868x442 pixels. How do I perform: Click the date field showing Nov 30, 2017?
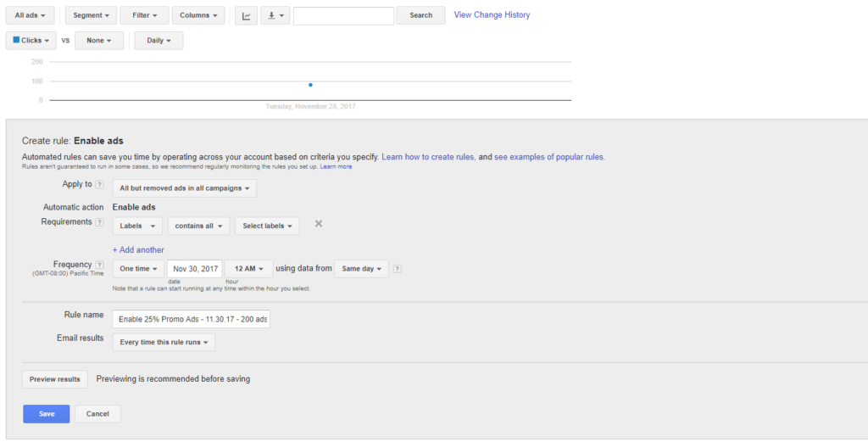pyautogui.click(x=195, y=269)
